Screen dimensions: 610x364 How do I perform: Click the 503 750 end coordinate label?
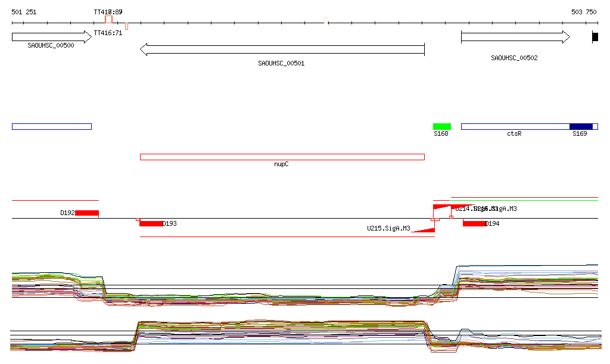click(584, 12)
